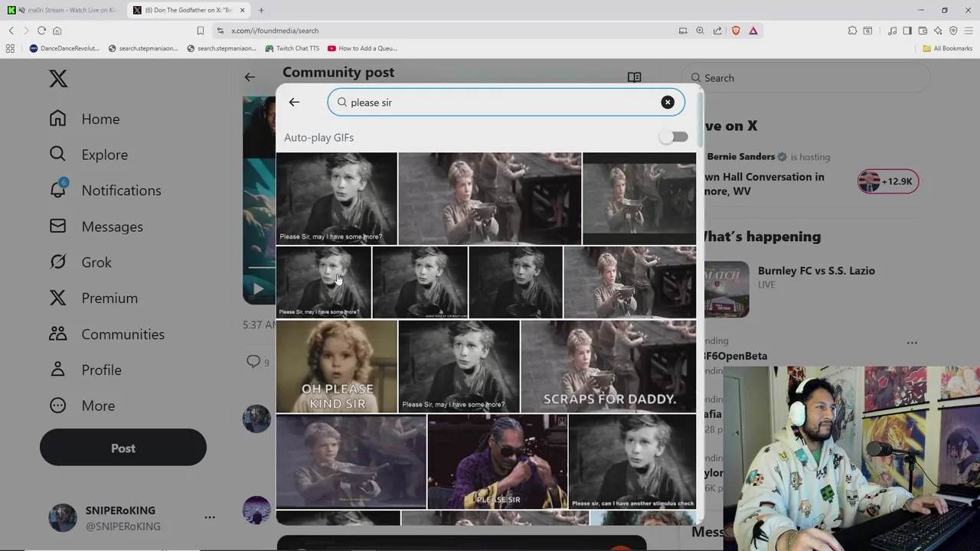Viewport: 980px width, 551px height.
Task: Select the 'SCRAPS FOR DADDY.' GIF
Action: pyautogui.click(x=609, y=366)
